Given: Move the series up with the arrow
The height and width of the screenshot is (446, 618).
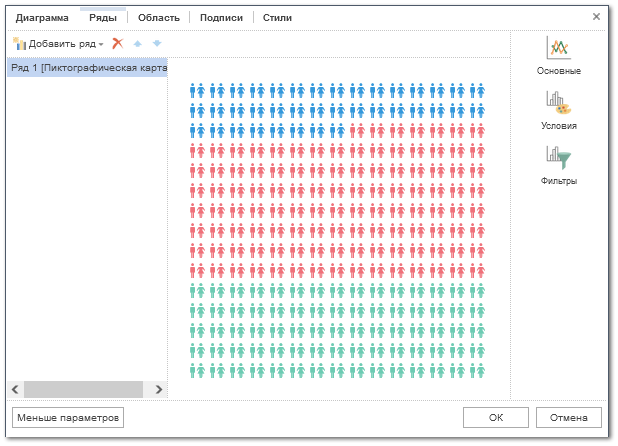Looking at the screenshot, I should click(138, 44).
